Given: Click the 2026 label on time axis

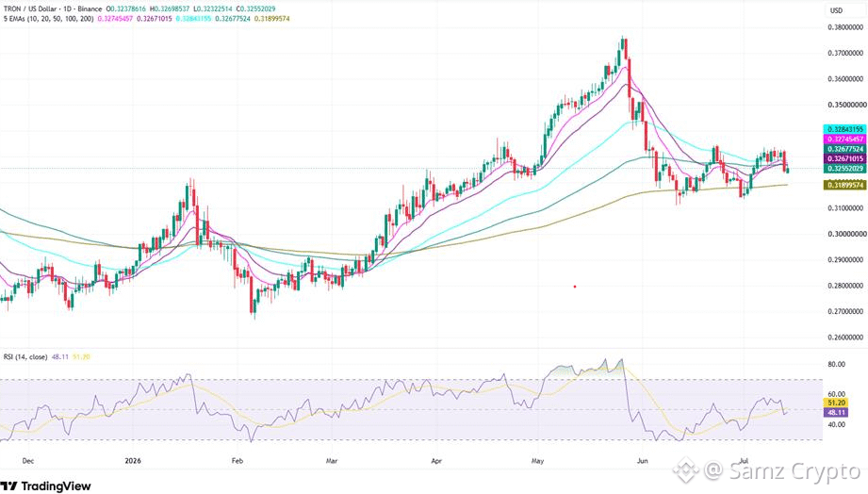Looking at the screenshot, I should tap(133, 461).
